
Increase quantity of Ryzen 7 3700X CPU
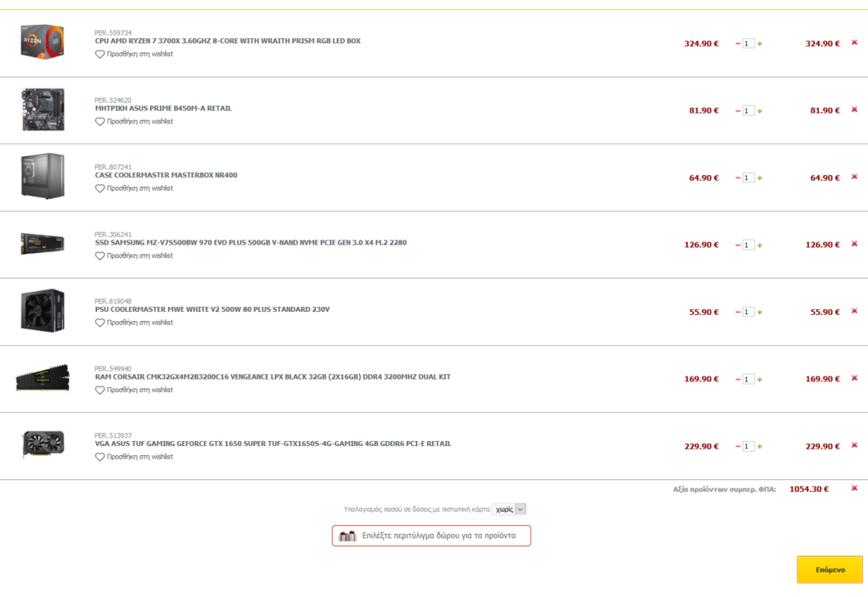(x=759, y=44)
